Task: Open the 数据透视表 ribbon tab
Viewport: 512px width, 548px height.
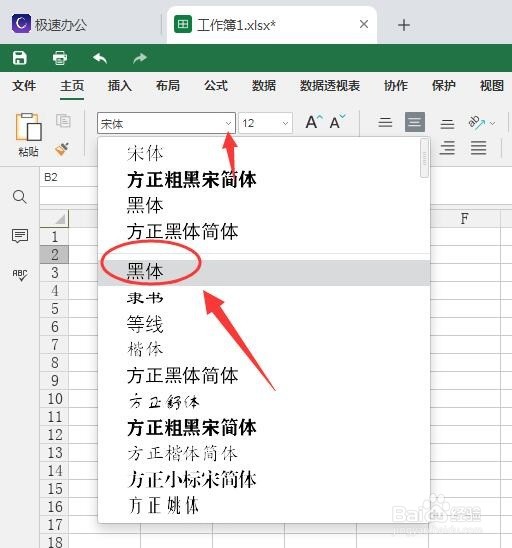Action: pos(330,86)
